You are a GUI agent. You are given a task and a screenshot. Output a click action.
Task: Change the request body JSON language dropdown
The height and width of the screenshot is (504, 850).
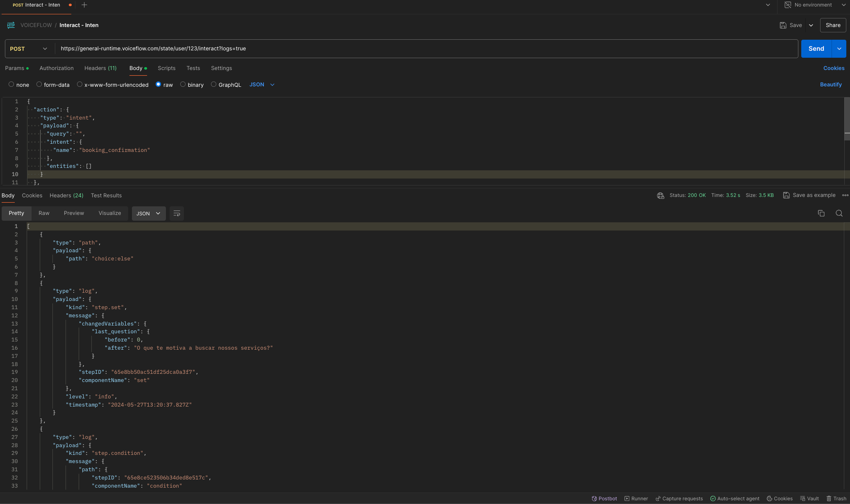262,84
